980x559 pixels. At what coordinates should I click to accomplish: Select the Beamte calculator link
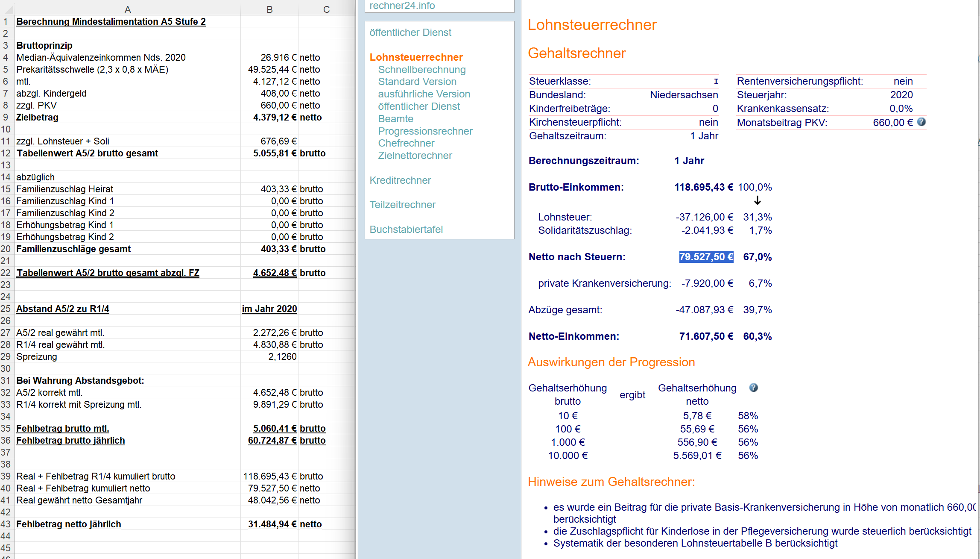click(395, 119)
